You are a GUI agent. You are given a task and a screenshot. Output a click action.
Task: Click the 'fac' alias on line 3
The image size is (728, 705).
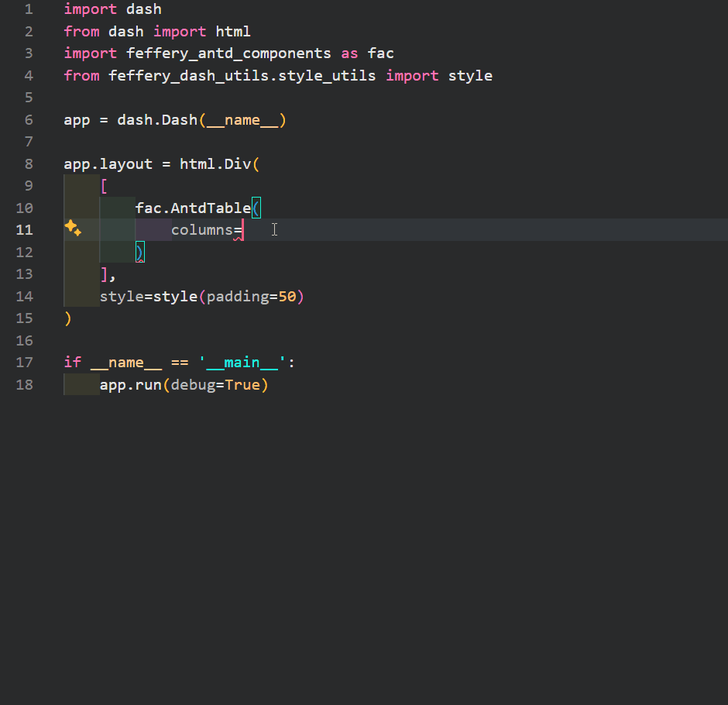(381, 53)
